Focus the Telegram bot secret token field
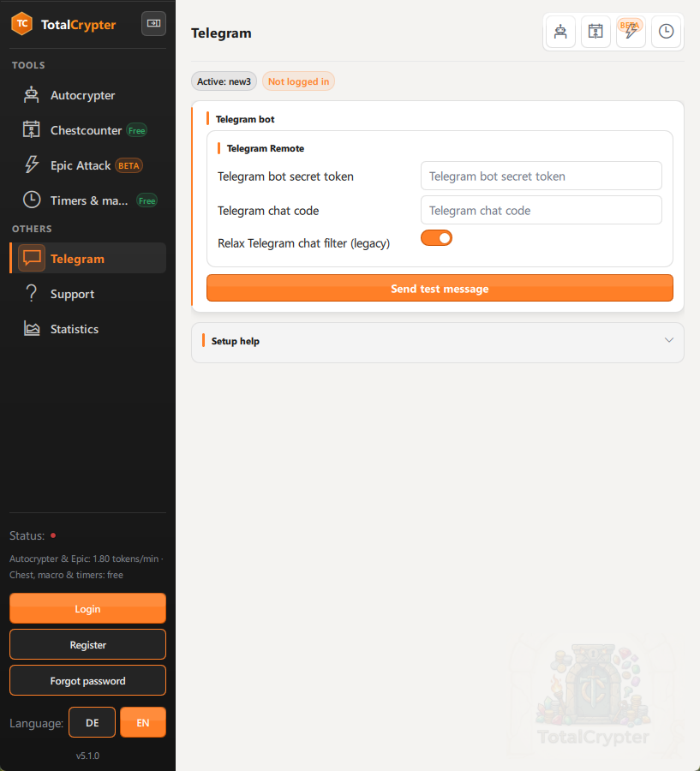Image resolution: width=700 pixels, height=771 pixels. (541, 176)
